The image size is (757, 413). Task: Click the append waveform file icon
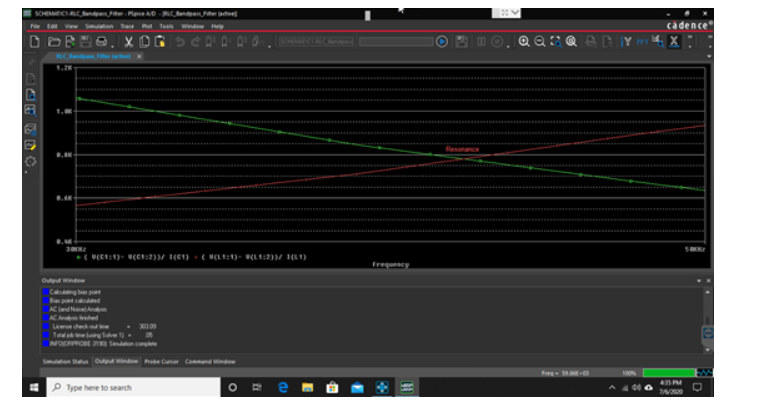(70, 42)
